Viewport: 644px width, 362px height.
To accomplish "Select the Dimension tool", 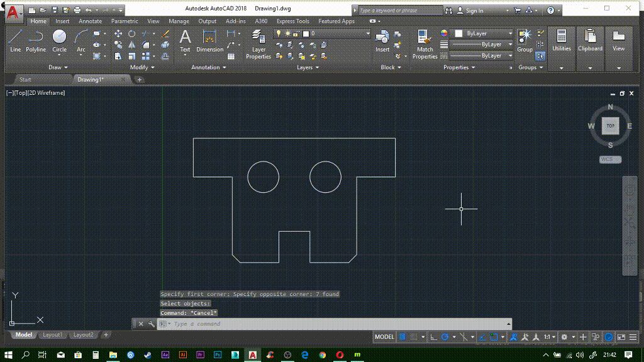I will point(209,41).
